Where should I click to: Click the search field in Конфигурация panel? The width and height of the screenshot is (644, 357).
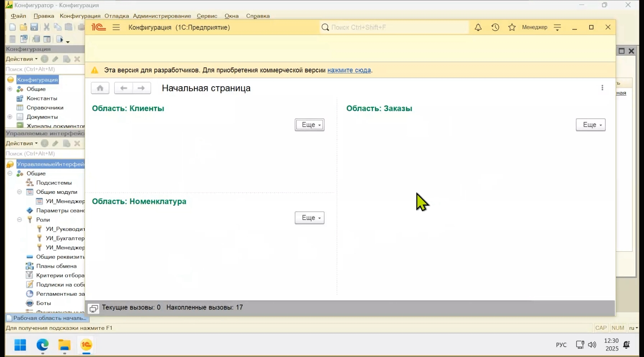[45, 69]
